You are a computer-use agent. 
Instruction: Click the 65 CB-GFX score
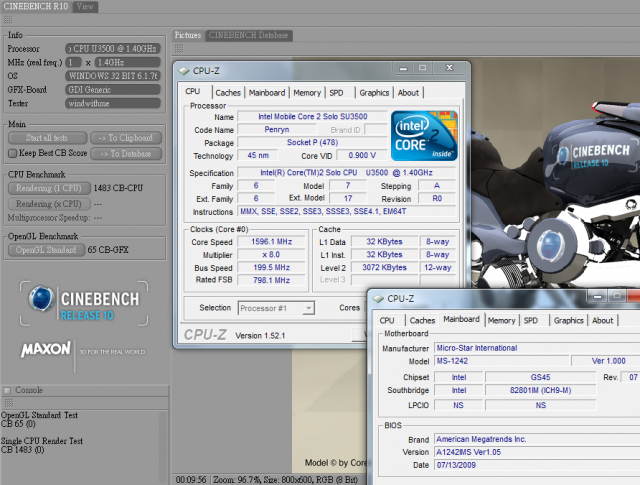(108, 250)
